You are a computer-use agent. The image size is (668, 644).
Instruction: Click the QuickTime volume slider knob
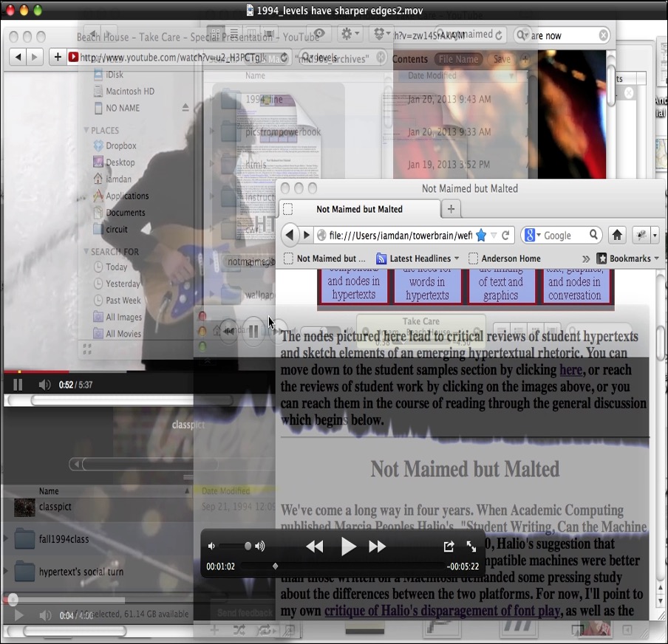pos(248,546)
